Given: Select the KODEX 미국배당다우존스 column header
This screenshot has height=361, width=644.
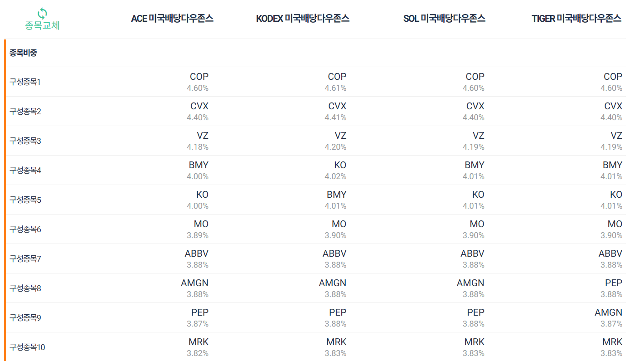Looking at the screenshot, I should 303,19.
